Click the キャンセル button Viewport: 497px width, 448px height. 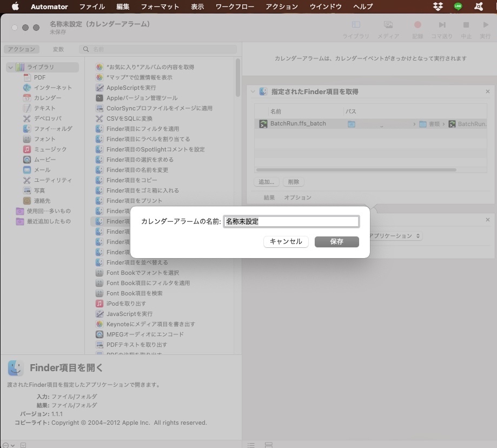pos(286,242)
